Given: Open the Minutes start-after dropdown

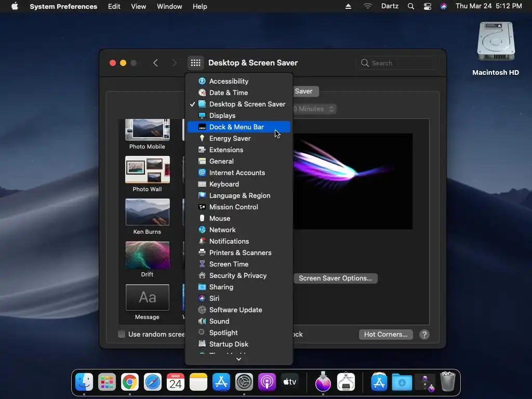Looking at the screenshot, I should (x=314, y=109).
